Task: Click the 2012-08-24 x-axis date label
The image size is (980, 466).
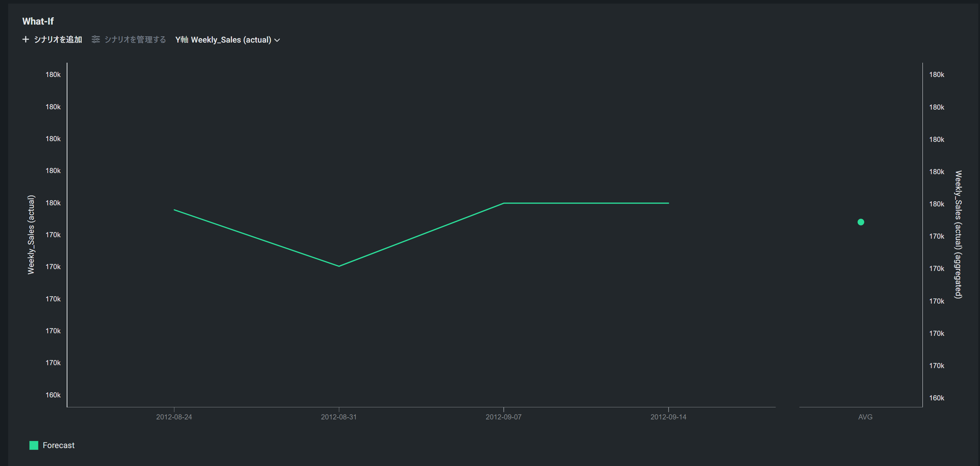Action: (x=174, y=417)
